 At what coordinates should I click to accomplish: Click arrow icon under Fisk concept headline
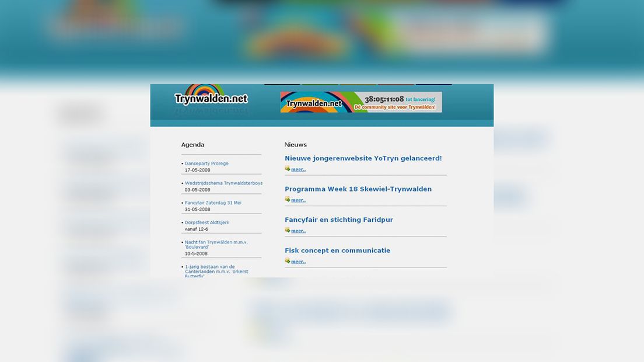(x=288, y=261)
